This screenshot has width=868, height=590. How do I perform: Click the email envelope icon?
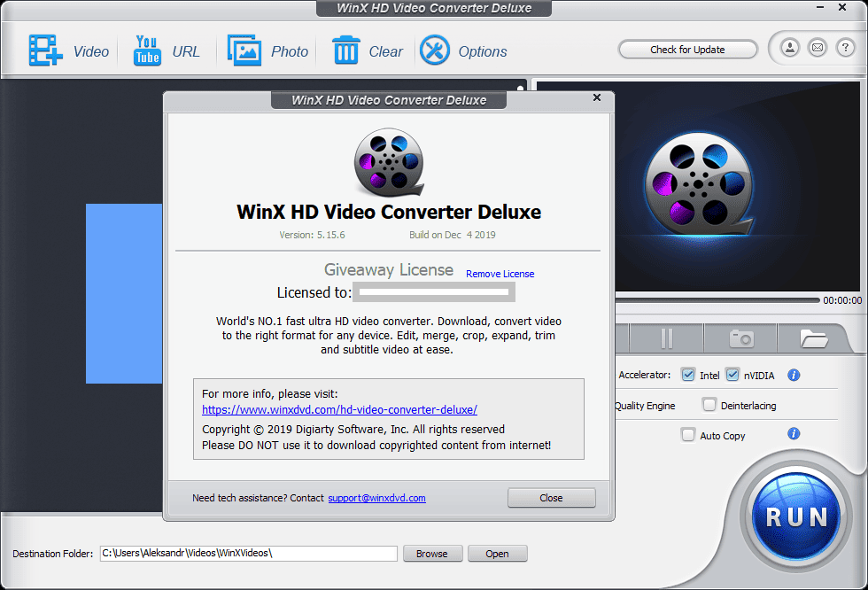pos(818,48)
